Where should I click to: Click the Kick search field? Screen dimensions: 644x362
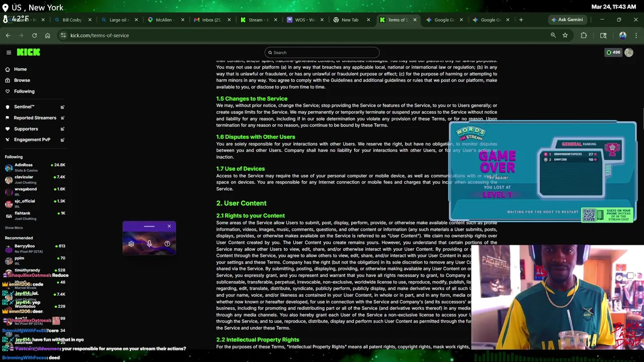[x=322, y=52]
